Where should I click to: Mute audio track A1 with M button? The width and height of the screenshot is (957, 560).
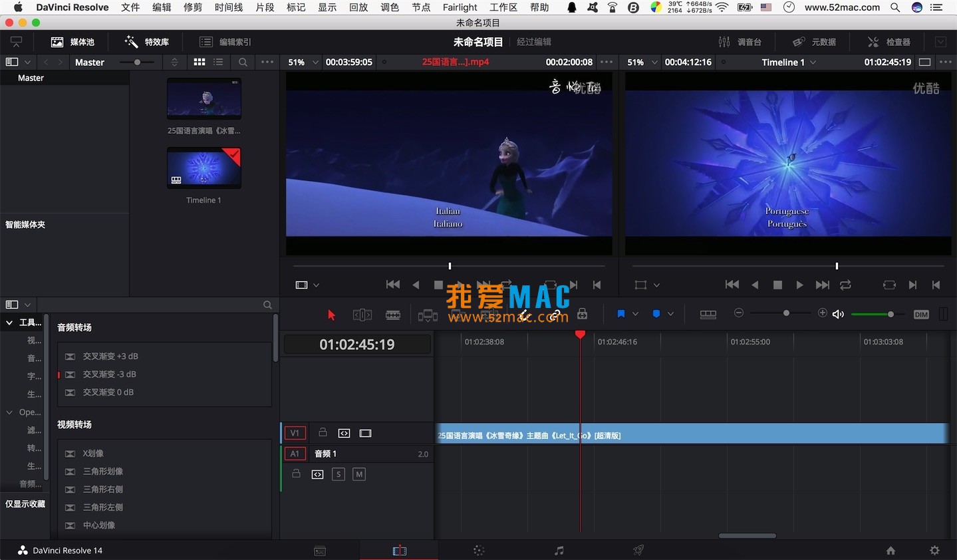(x=359, y=474)
